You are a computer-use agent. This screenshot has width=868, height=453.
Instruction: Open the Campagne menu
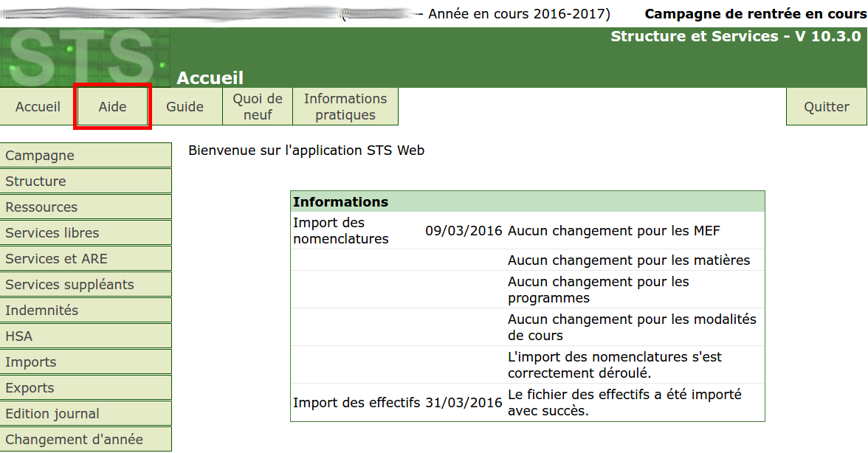86,156
